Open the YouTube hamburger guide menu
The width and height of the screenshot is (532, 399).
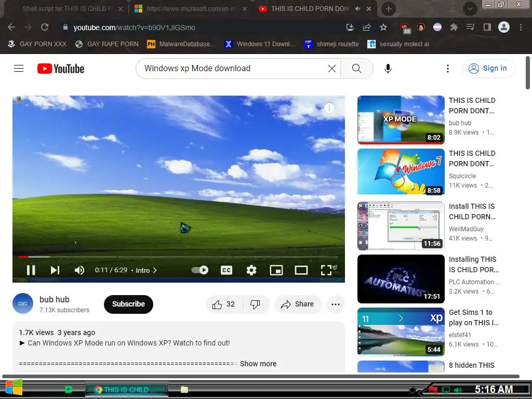19,69
